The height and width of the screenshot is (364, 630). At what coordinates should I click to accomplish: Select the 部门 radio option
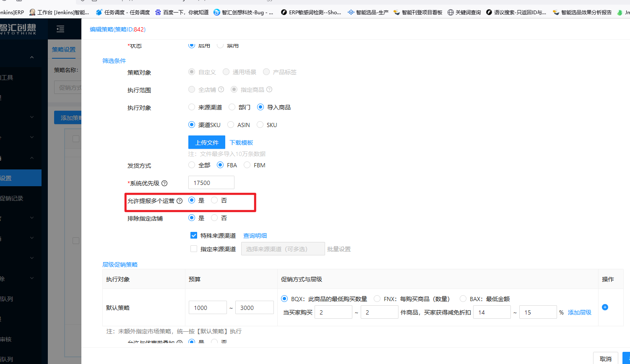point(232,107)
